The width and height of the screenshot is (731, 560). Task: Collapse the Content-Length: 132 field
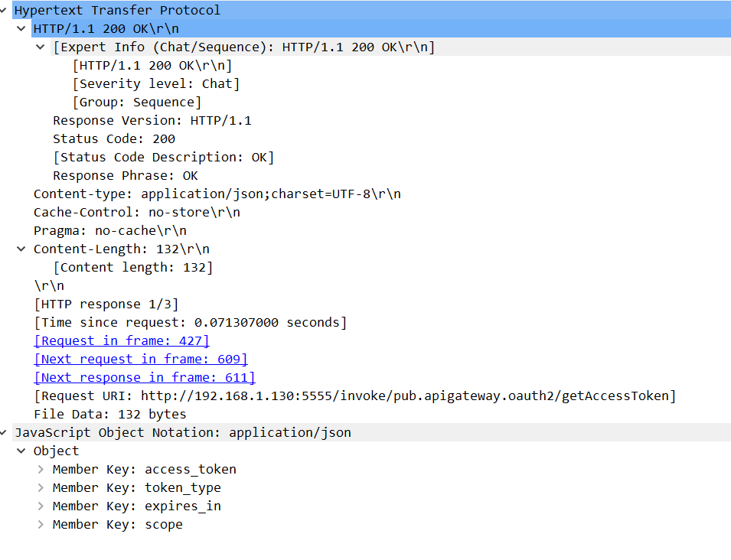21,249
